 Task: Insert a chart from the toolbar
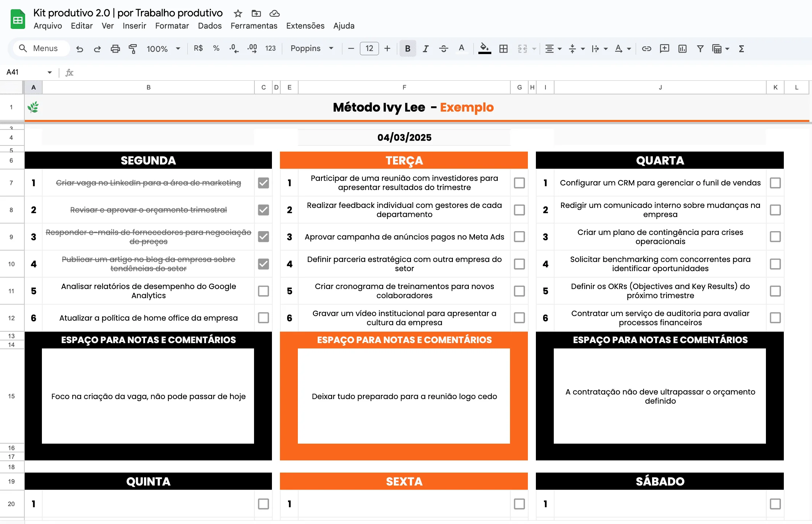point(682,48)
